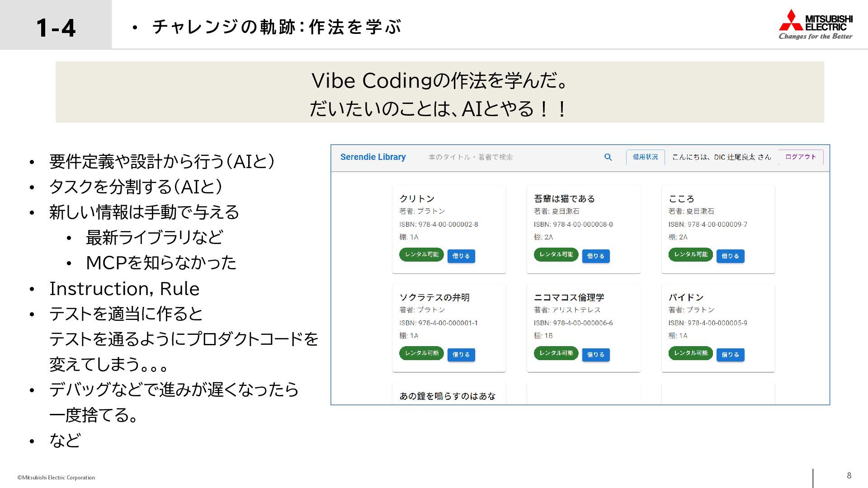The height and width of the screenshot is (488, 868).
Task: Borrow the book ソクラテスの弁明
Action: pyautogui.click(x=461, y=355)
